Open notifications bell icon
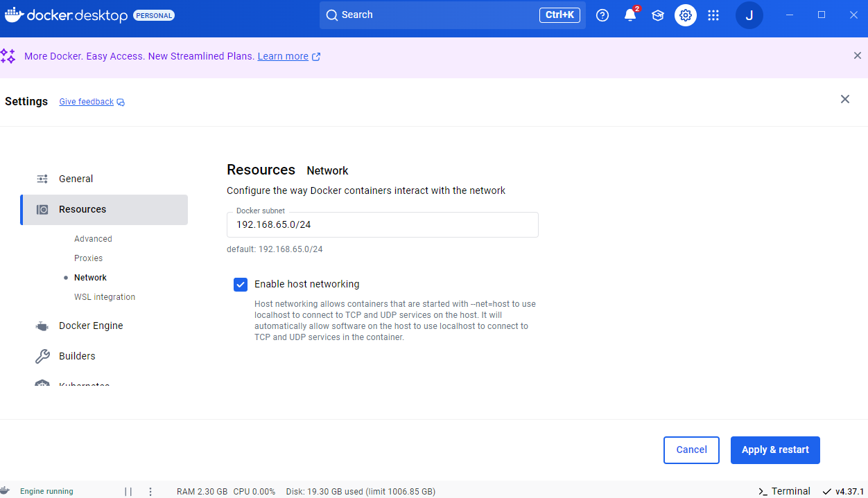 [630, 15]
